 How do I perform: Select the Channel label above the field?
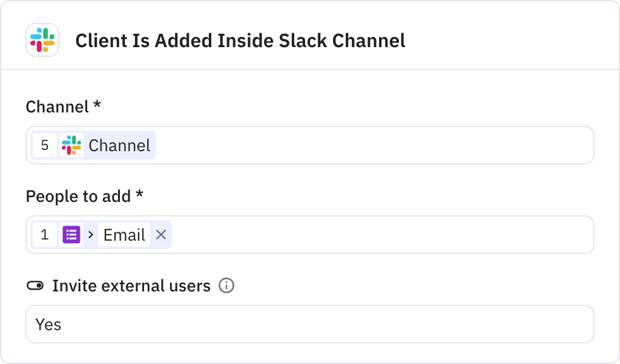pyautogui.click(x=62, y=107)
